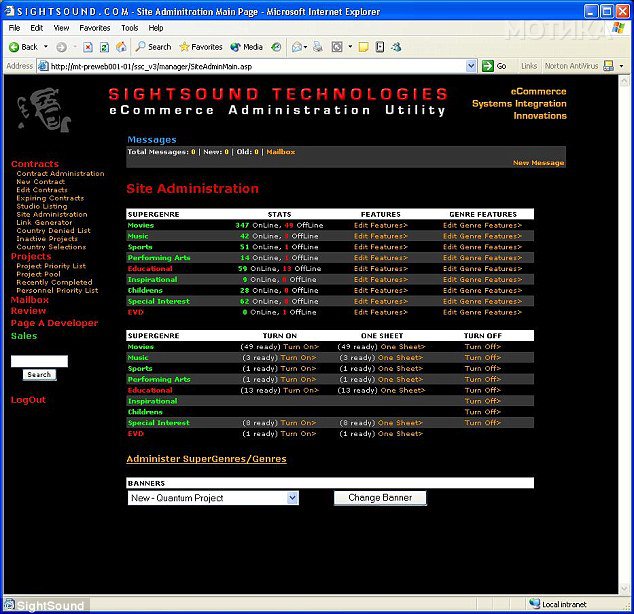Click Turn On for EVD row

(298, 433)
